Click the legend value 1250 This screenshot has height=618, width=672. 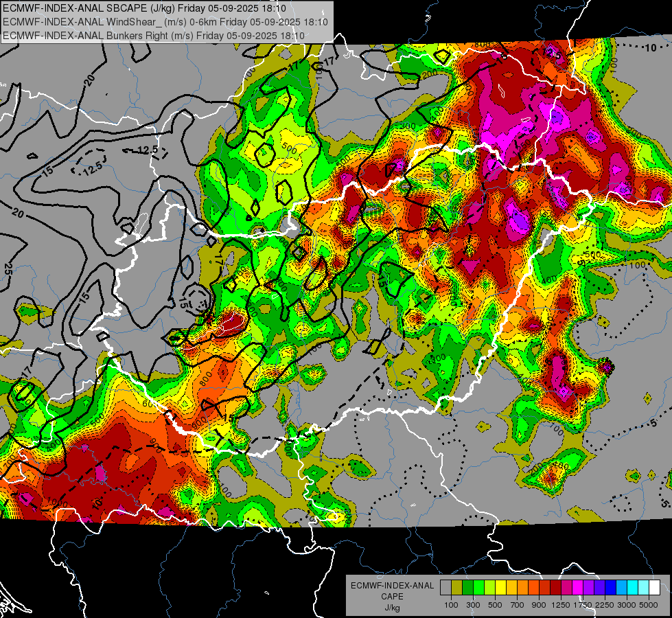click(x=561, y=605)
